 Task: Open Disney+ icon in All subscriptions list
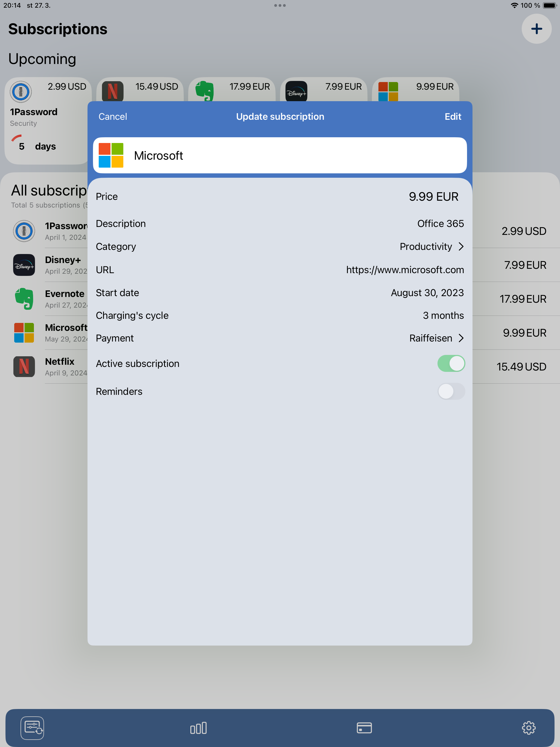point(24,265)
